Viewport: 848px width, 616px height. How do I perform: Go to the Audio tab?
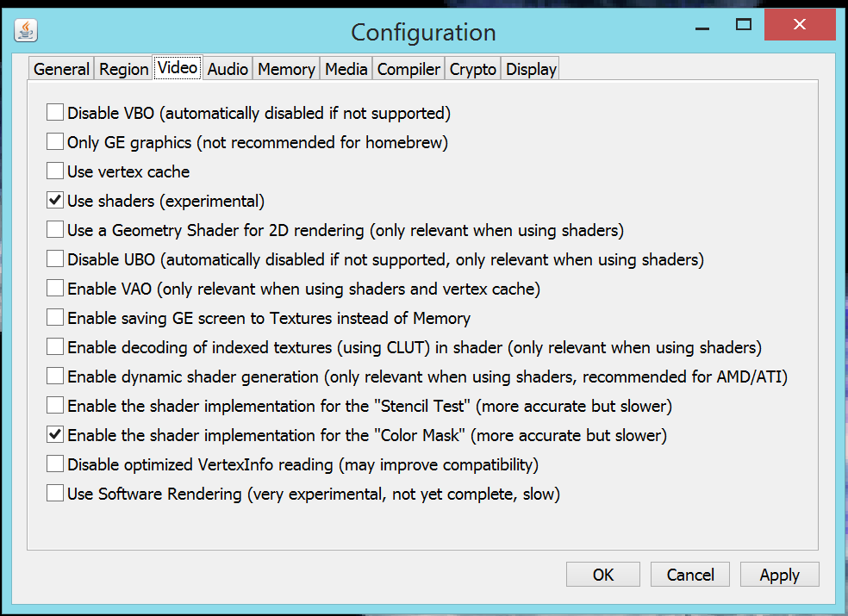coord(228,69)
